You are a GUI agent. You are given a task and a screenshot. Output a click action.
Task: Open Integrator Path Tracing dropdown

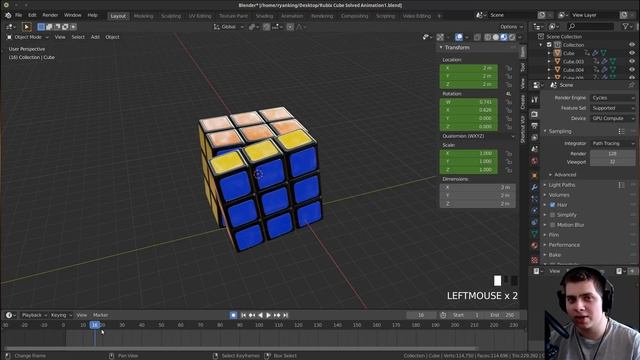click(x=613, y=144)
